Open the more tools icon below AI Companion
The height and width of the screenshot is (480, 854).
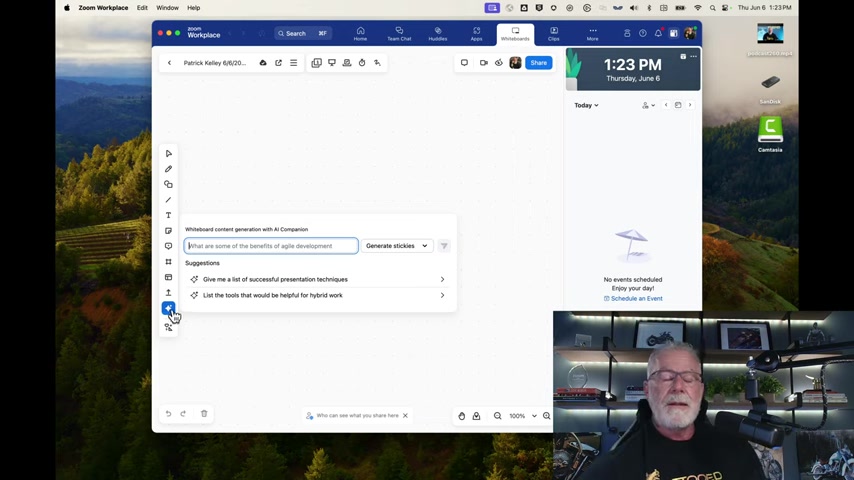pos(168,327)
